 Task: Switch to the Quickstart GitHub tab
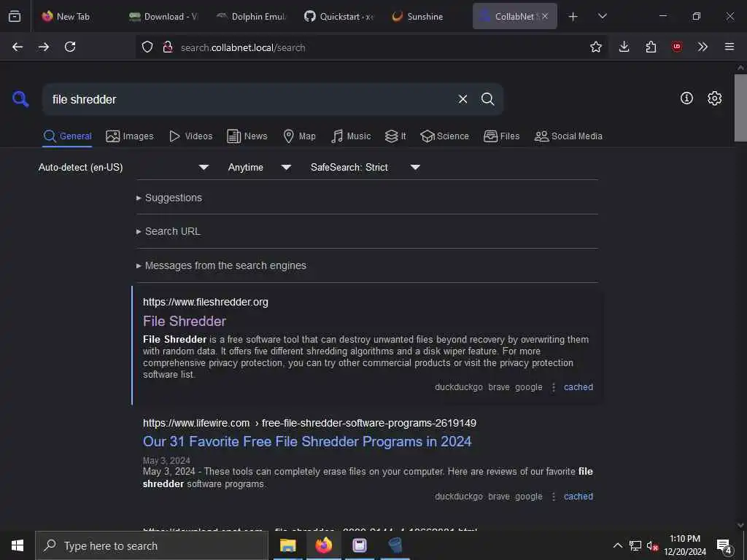[x=338, y=16]
